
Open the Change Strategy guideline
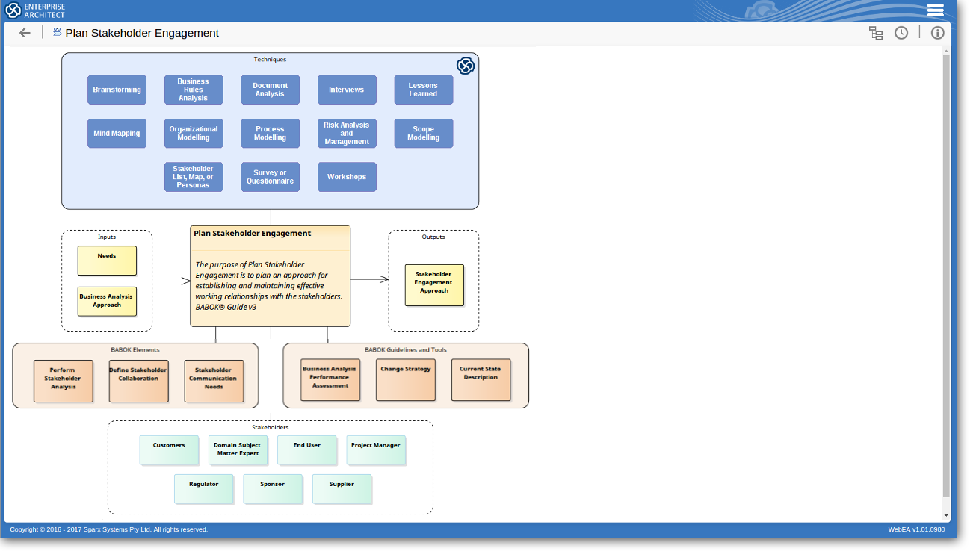point(406,380)
